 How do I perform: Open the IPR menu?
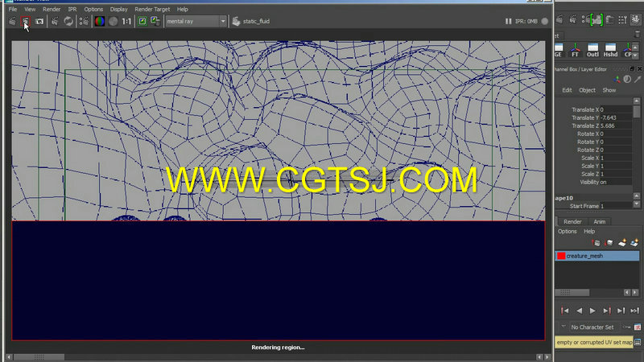(72, 9)
